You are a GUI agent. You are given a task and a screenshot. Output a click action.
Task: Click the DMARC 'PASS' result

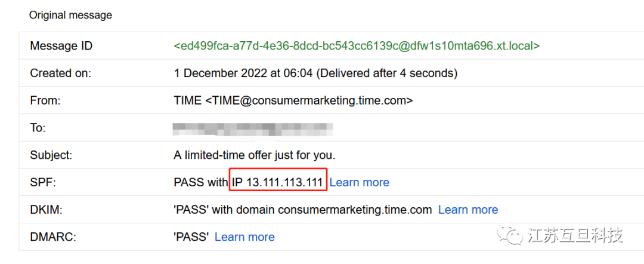click(191, 237)
